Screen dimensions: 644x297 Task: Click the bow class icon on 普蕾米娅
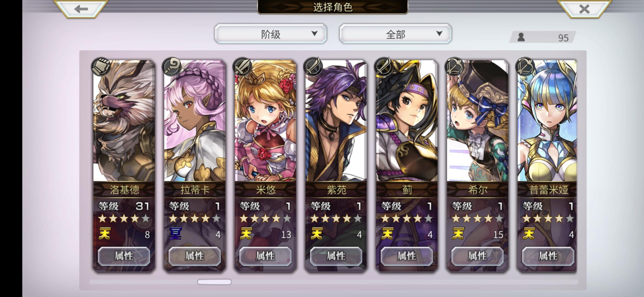tap(525, 67)
